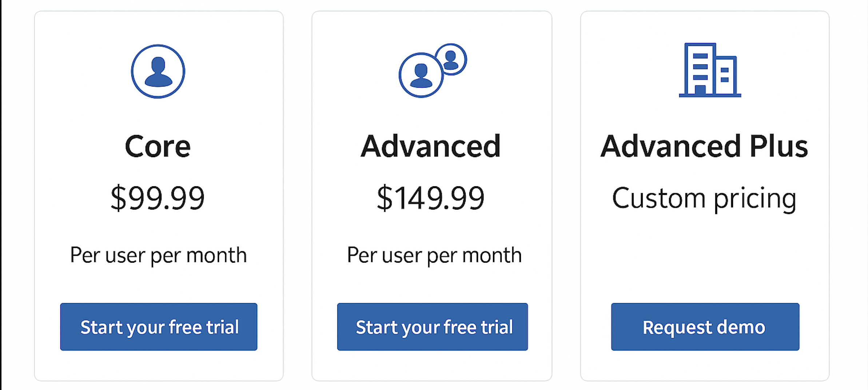
Task: Click the shorter annex in the building icon
Action: (726, 75)
